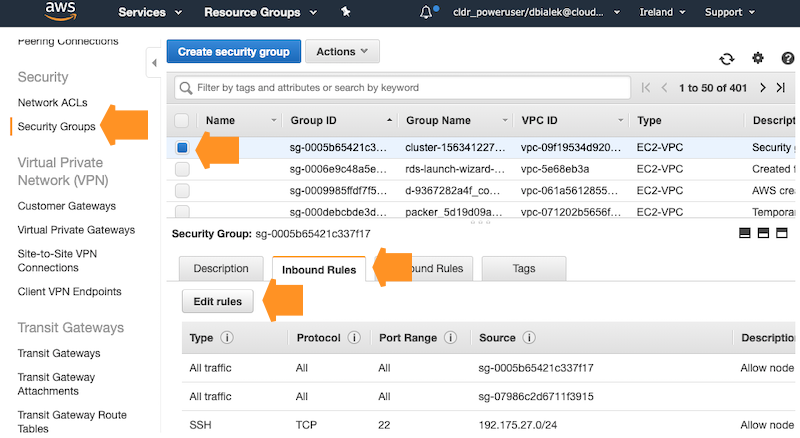Open the Actions dropdown

point(341,51)
